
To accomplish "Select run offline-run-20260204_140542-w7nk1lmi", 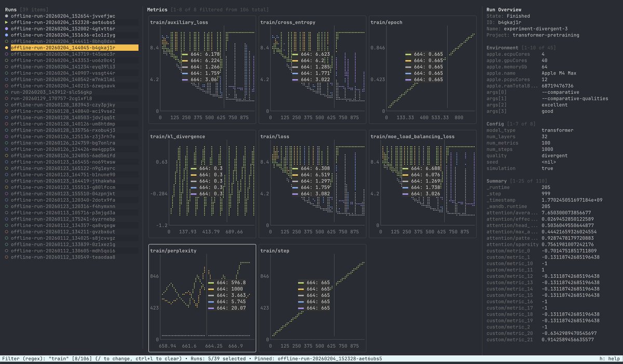I will 71,79.
